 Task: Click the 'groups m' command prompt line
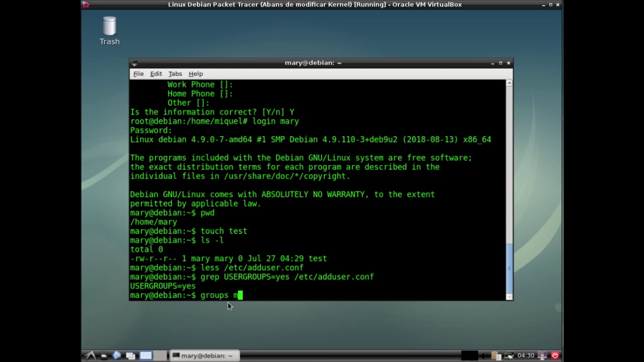tap(187, 295)
